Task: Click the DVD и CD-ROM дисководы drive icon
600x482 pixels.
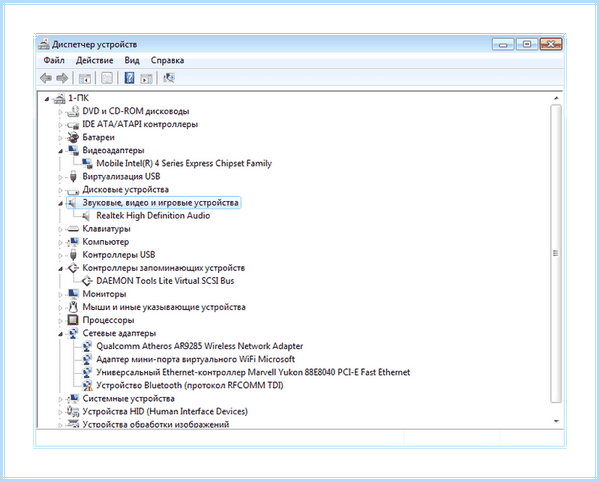Action: 72,111
